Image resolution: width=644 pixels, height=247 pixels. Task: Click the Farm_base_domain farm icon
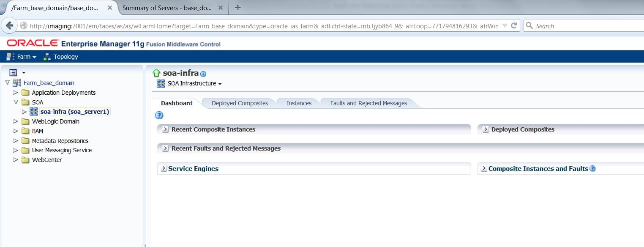click(17, 83)
